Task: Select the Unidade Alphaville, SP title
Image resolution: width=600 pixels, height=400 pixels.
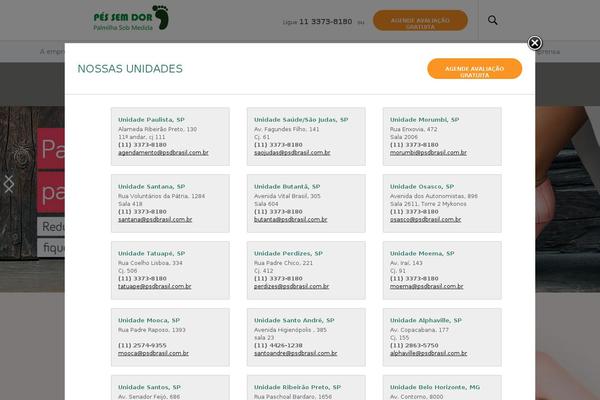Action: pyautogui.click(x=426, y=320)
